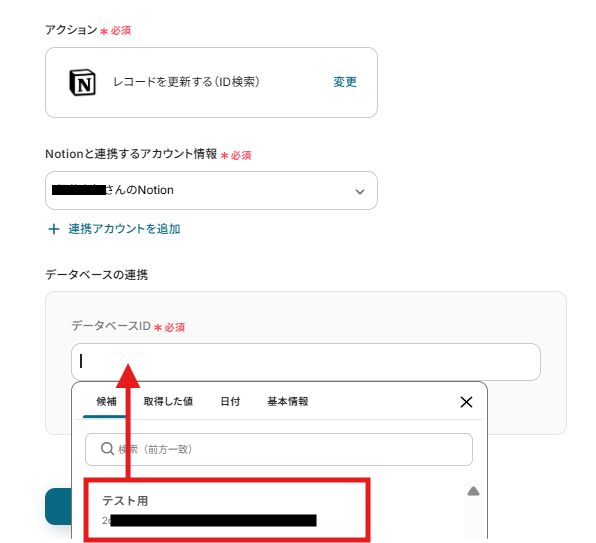Click the 変更 link in action box
Screen dimensions: 596x543
[345, 82]
